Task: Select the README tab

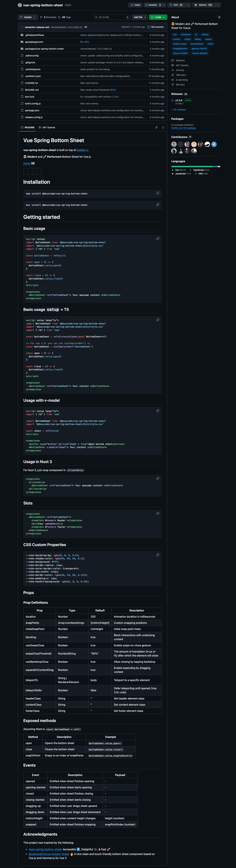Action: coord(28,127)
